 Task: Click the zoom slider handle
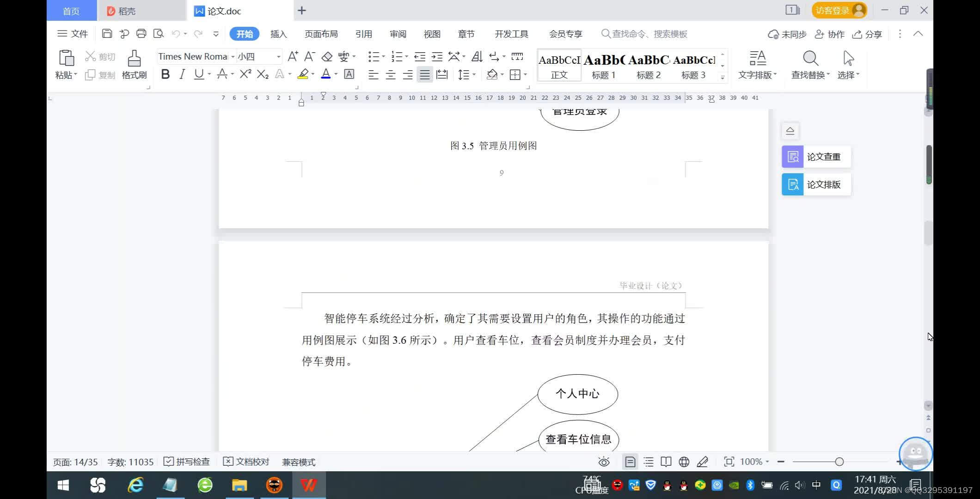(839, 462)
